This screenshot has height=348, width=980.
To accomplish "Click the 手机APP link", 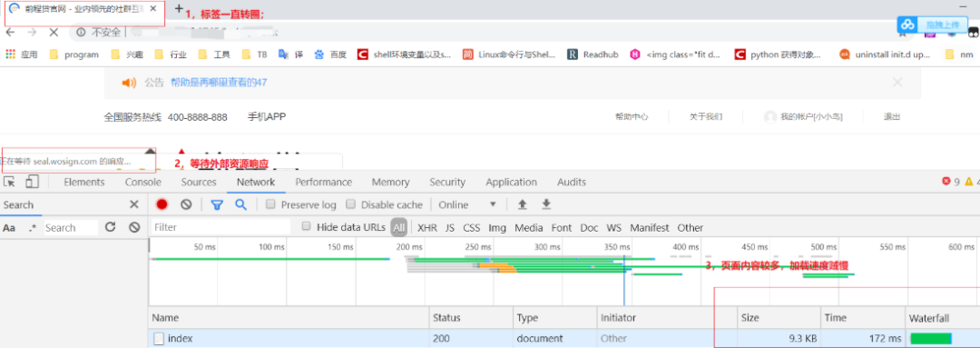I will tap(266, 116).
